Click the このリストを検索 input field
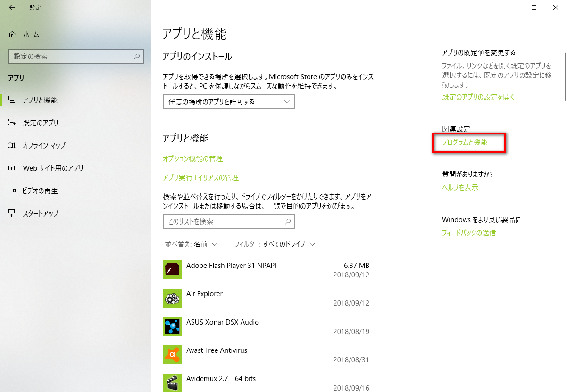The height and width of the screenshot is (392, 567). tap(224, 222)
